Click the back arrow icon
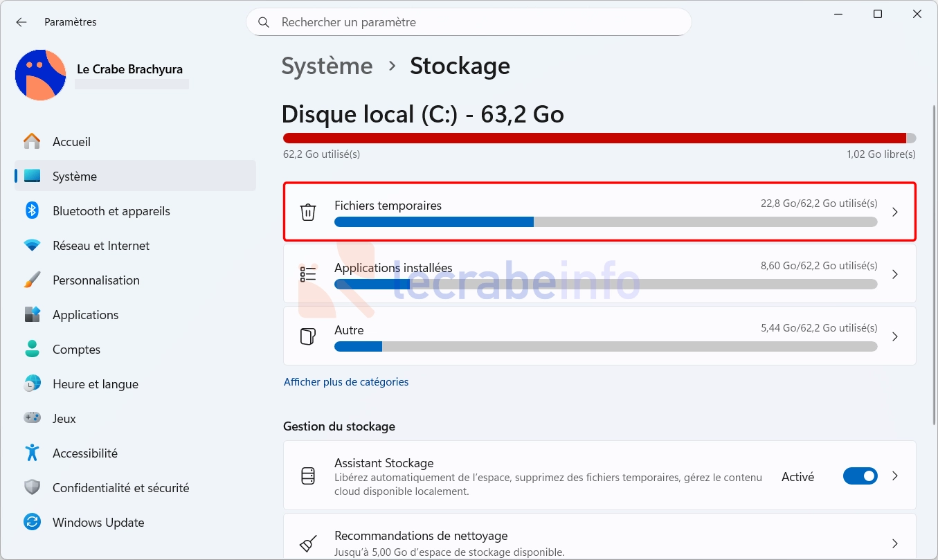Image resolution: width=938 pixels, height=560 pixels. coord(21,22)
